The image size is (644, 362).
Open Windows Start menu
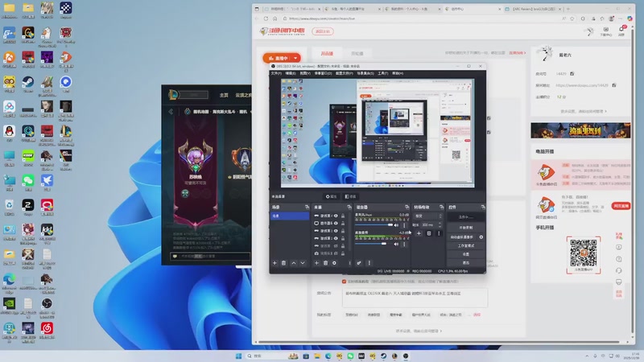[238, 356]
